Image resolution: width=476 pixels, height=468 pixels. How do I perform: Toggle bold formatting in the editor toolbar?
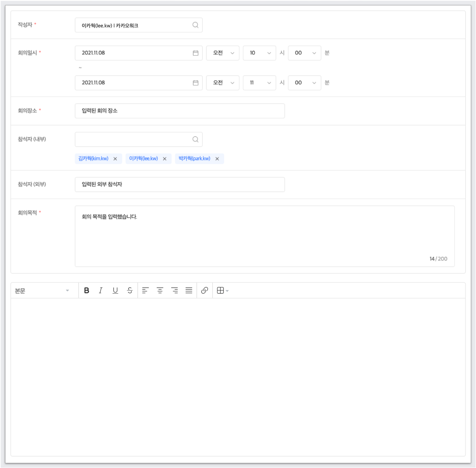(86, 290)
